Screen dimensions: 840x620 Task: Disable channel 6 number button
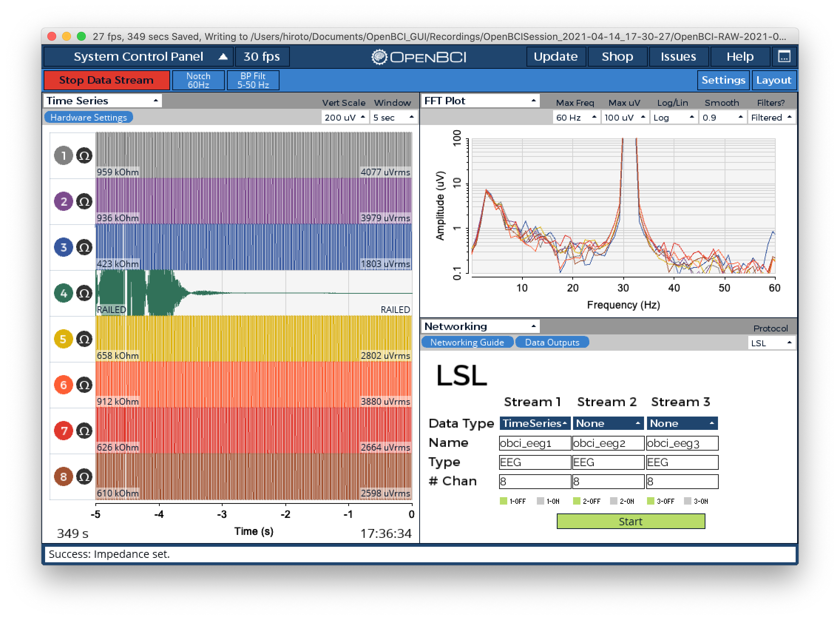[63, 385]
